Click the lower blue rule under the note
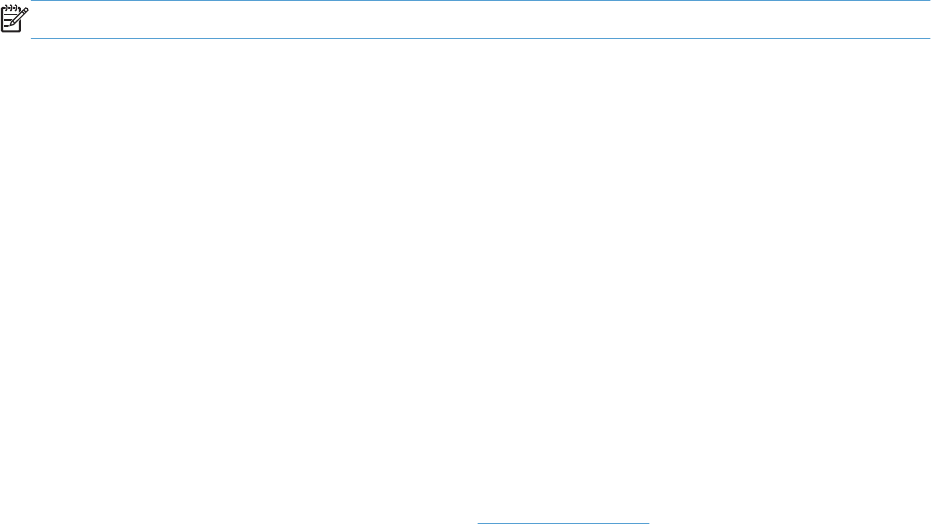 point(480,39)
